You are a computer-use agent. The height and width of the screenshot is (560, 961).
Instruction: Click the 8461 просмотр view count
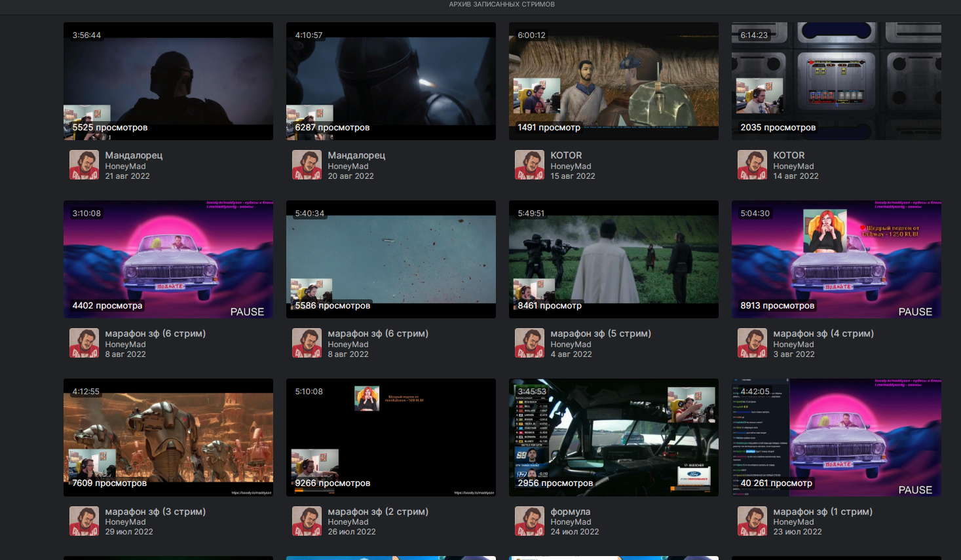point(549,306)
